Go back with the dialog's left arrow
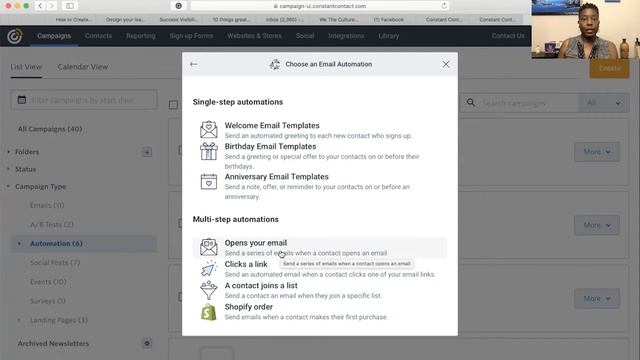 pos(193,64)
